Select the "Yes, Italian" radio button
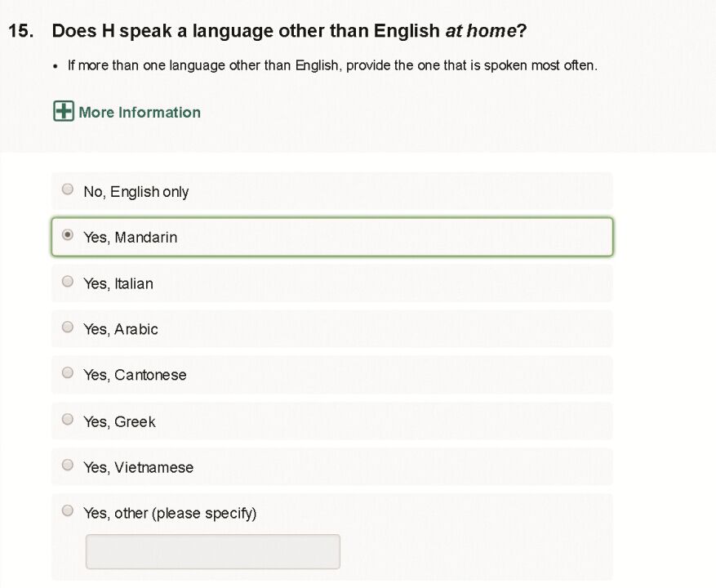This screenshot has width=716, height=588. coord(68,282)
